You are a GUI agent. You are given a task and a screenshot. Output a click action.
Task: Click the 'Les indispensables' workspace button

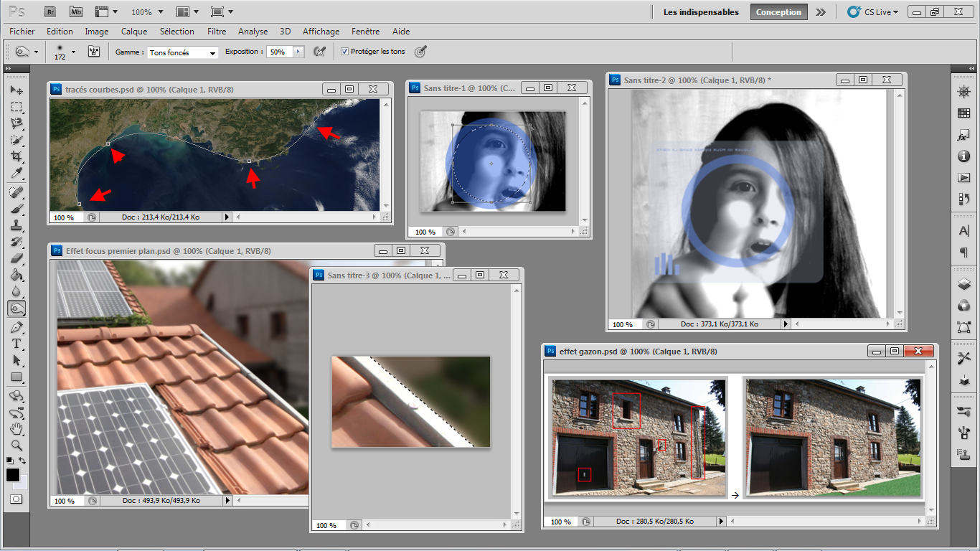[700, 12]
